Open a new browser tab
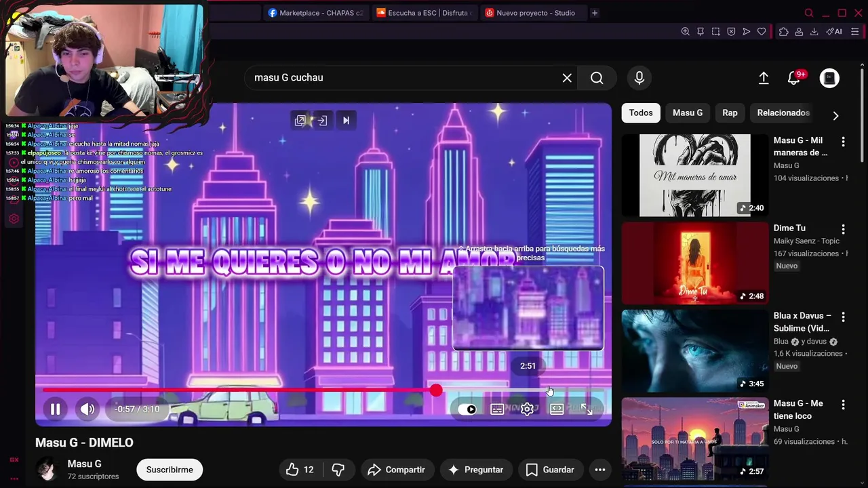This screenshot has height=488, width=868. click(x=595, y=13)
